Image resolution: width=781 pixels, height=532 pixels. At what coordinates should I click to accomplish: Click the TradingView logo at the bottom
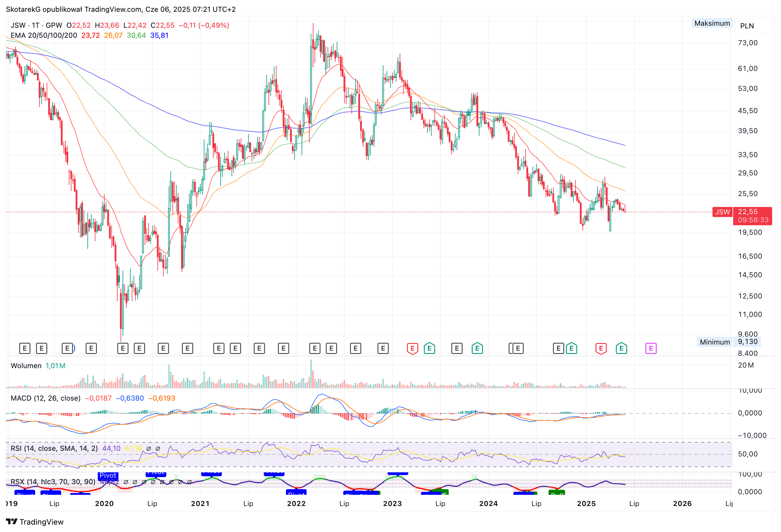click(x=35, y=522)
